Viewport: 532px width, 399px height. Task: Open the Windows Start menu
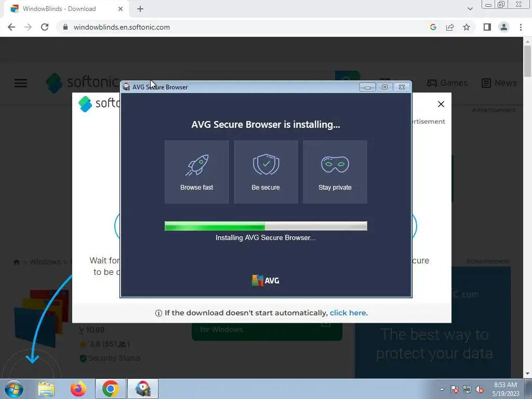tap(14, 389)
